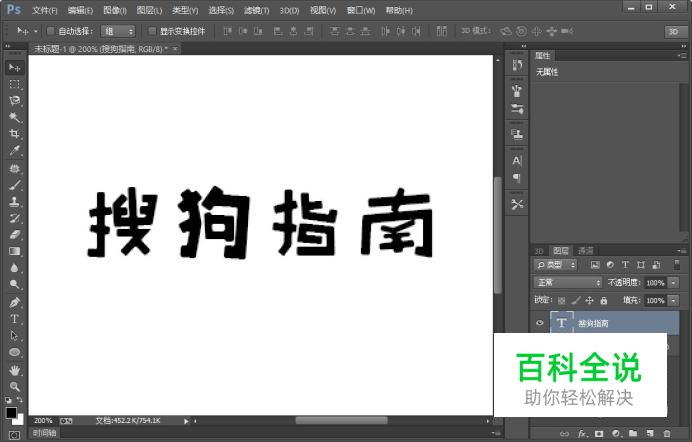This screenshot has width=692, height=442.
Task: Select the Gradient tool
Action: click(14, 251)
